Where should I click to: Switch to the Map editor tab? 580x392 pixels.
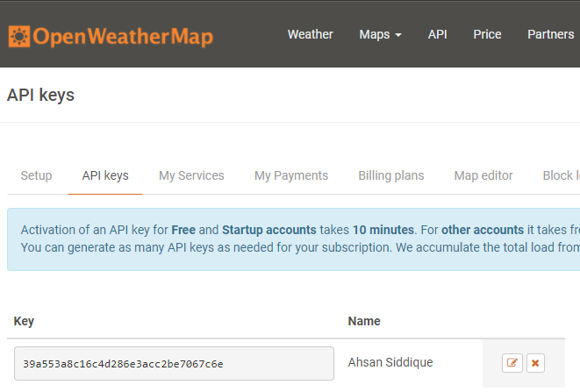tap(483, 175)
